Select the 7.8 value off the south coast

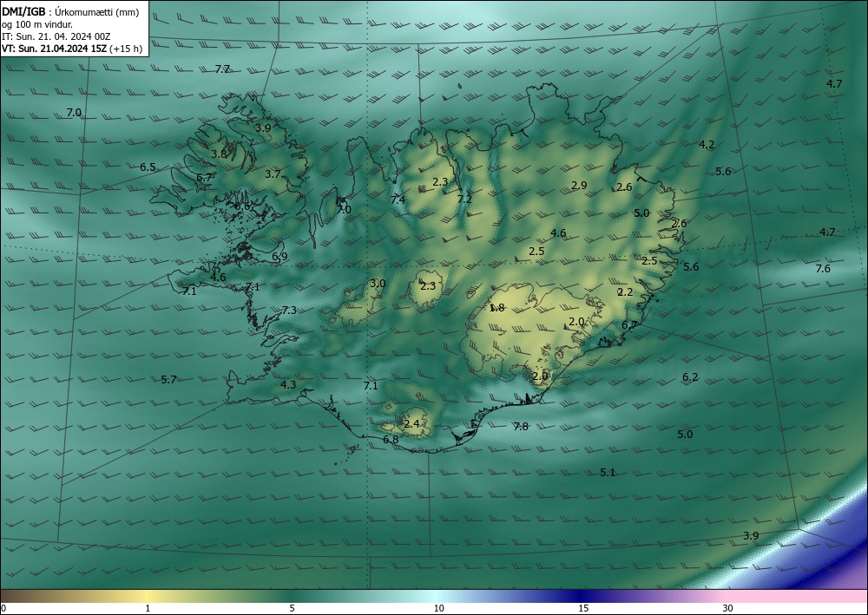[x=521, y=427]
